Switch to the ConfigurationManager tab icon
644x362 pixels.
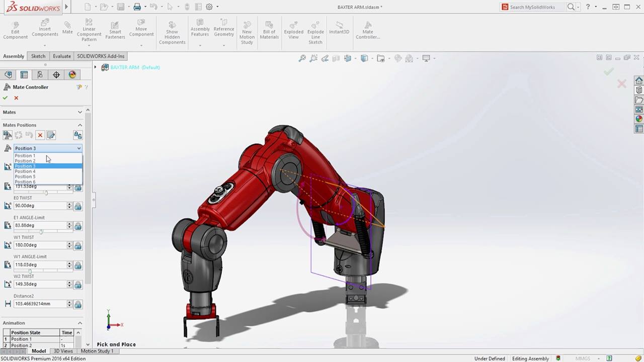pyautogui.click(x=40, y=75)
